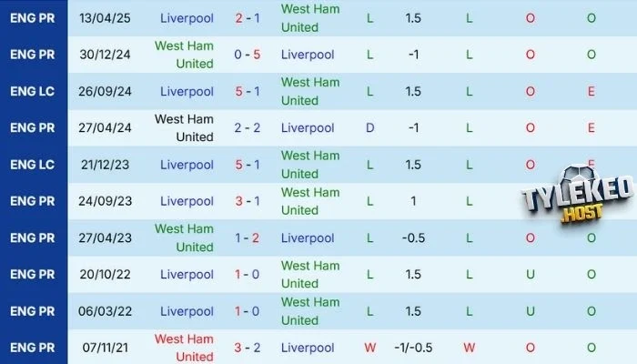Open West Ham United in the 30/12/24 row
The height and width of the screenshot is (364, 637).
(184, 55)
